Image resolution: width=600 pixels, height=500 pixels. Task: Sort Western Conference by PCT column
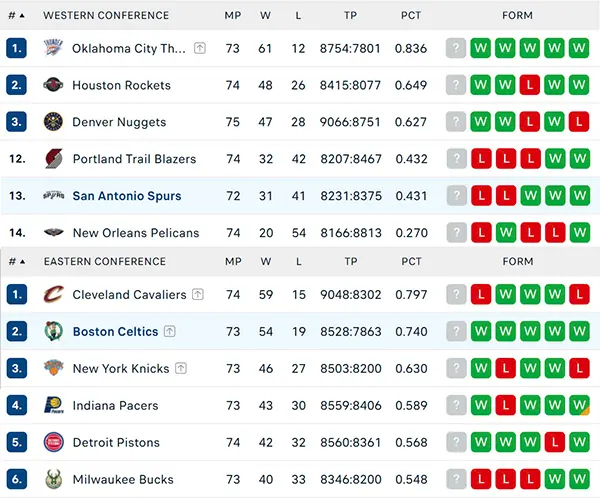pos(411,16)
